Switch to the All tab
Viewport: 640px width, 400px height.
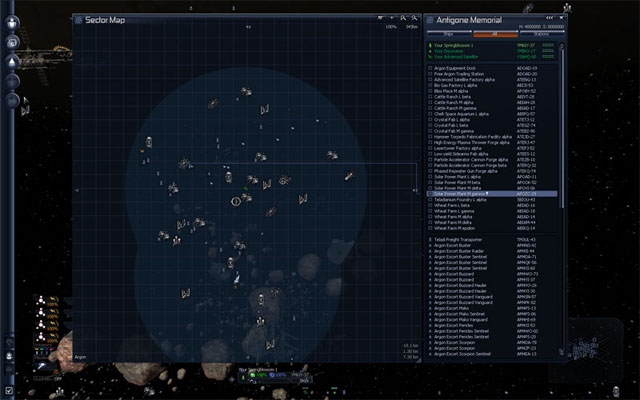pyautogui.click(x=495, y=34)
